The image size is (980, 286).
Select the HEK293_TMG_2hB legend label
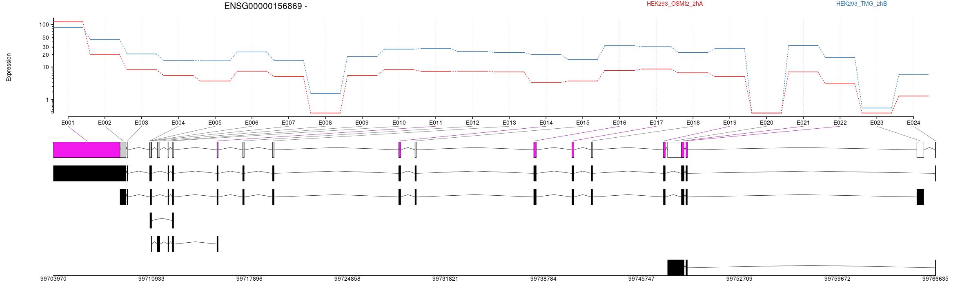(861, 4)
